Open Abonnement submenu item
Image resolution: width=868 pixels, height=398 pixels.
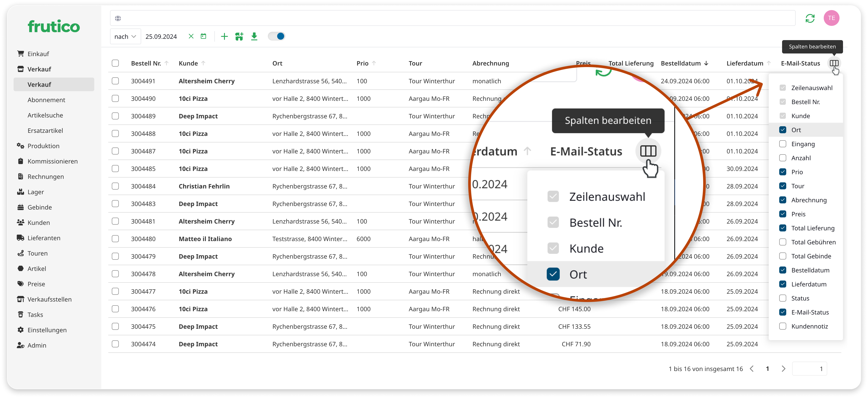(x=46, y=100)
